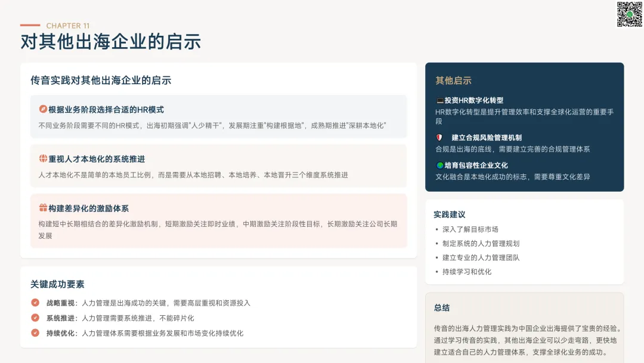Click the 总结 heading
The height and width of the screenshot is (363, 644).
pos(441,307)
